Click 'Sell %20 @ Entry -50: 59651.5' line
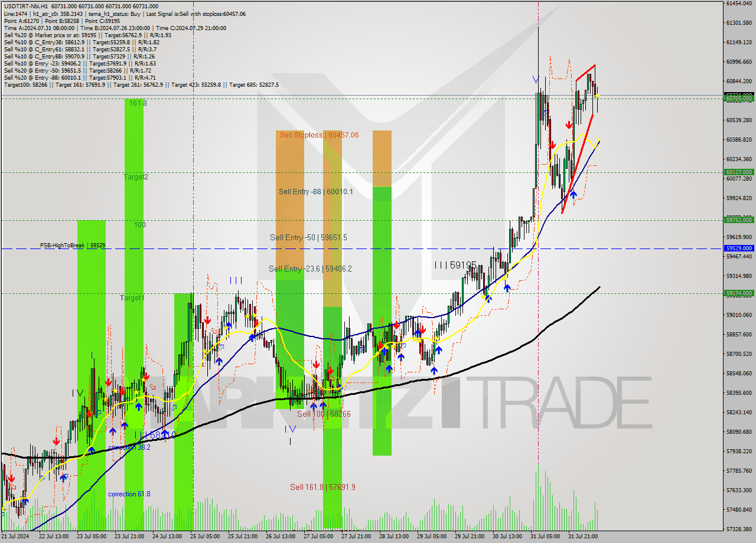756x543 pixels. (x=77, y=70)
